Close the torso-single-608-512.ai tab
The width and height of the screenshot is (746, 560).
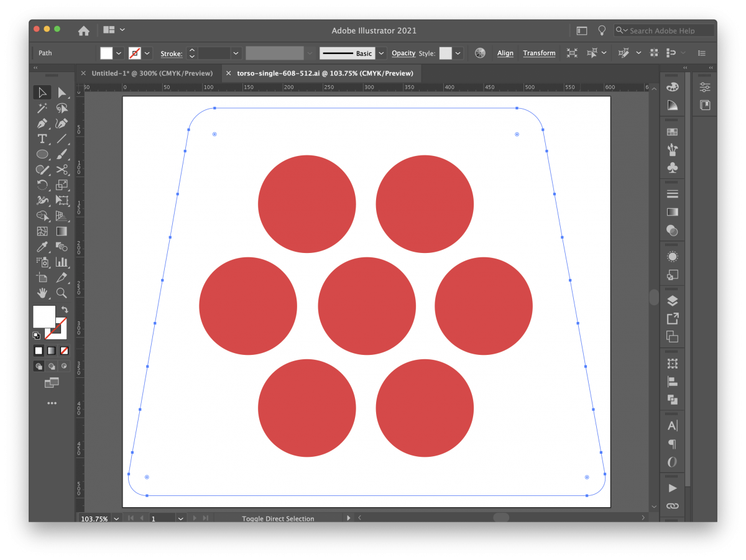(x=228, y=73)
